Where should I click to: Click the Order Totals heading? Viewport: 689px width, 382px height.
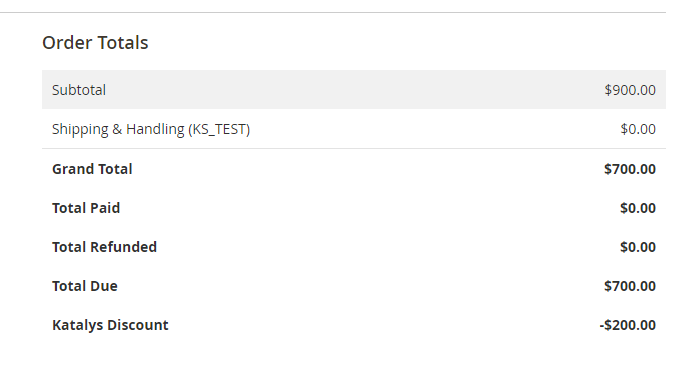tap(95, 43)
